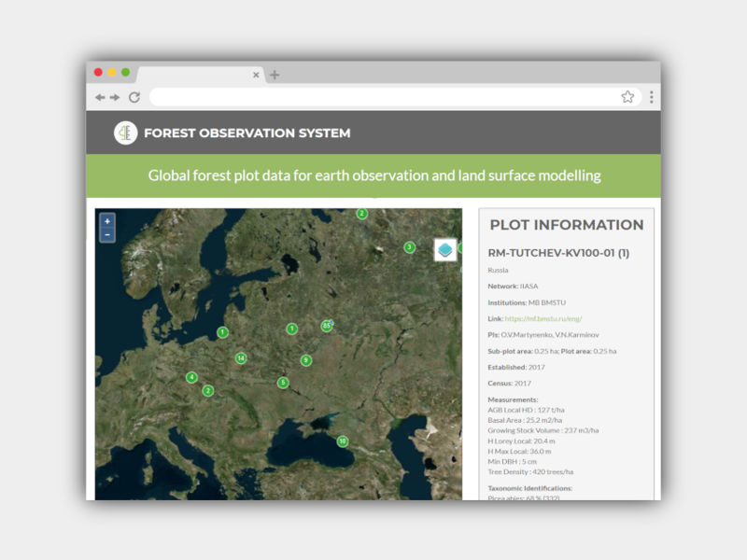Viewport: 747px width, 560px height.
Task: Select the marker labeled 1 left of 85
Action: 292,329
